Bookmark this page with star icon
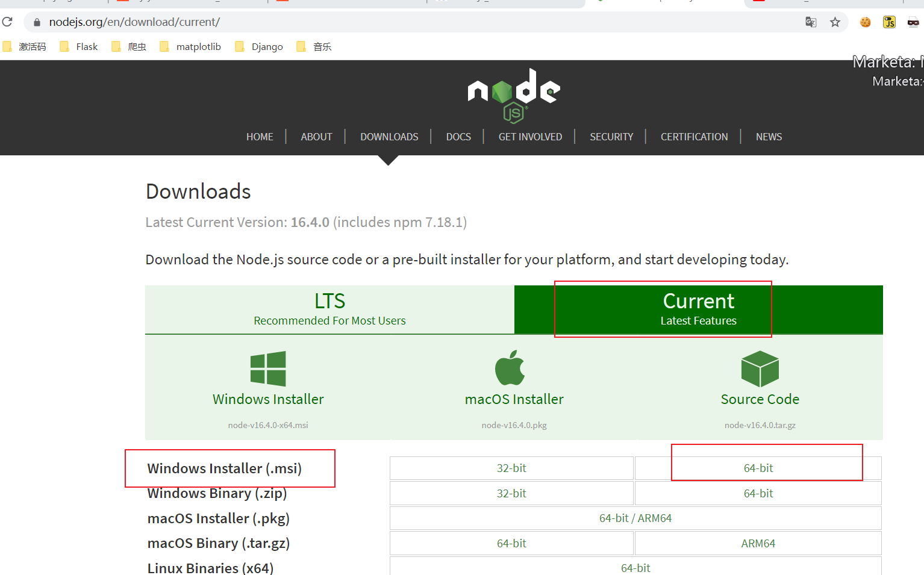The image size is (924, 575). click(835, 22)
